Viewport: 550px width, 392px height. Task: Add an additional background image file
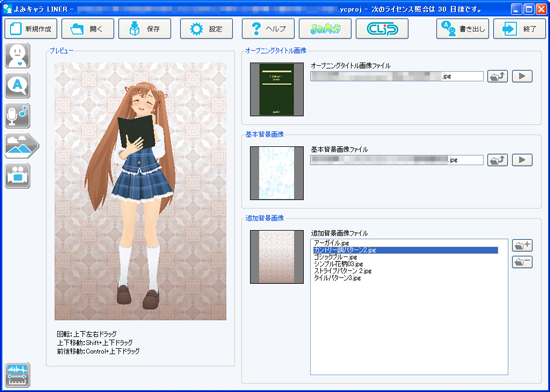(522, 245)
